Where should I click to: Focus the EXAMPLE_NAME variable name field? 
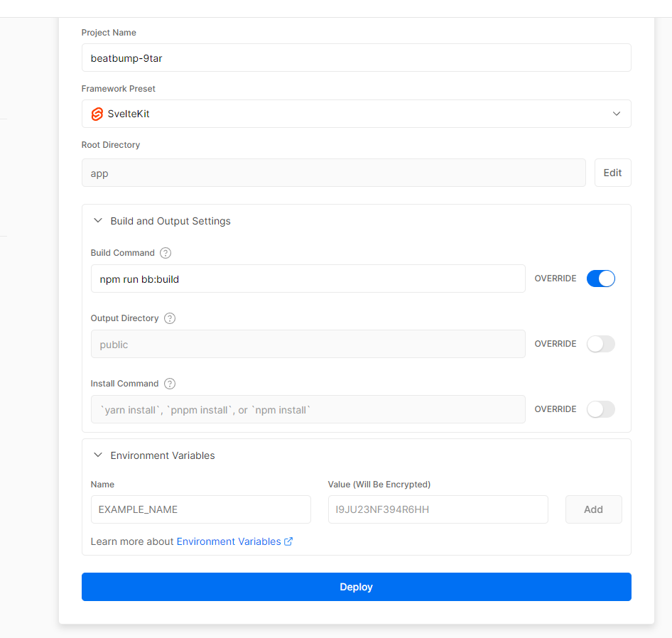coord(200,509)
